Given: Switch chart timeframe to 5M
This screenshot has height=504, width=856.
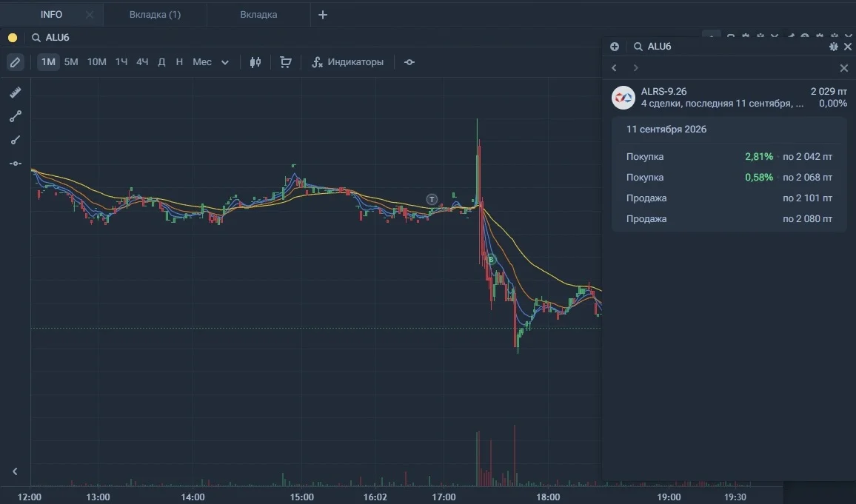Looking at the screenshot, I should [x=71, y=62].
